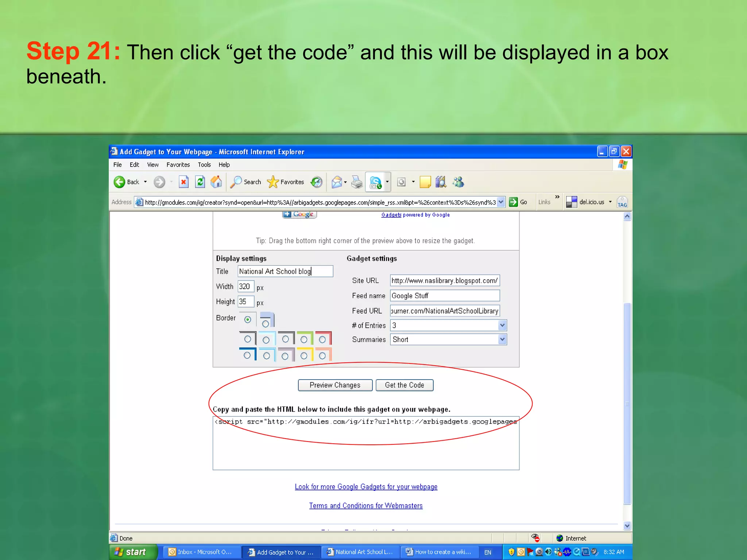Open the Favorites menu
Image resolution: width=747 pixels, height=560 pixels.
pos(178,165)
